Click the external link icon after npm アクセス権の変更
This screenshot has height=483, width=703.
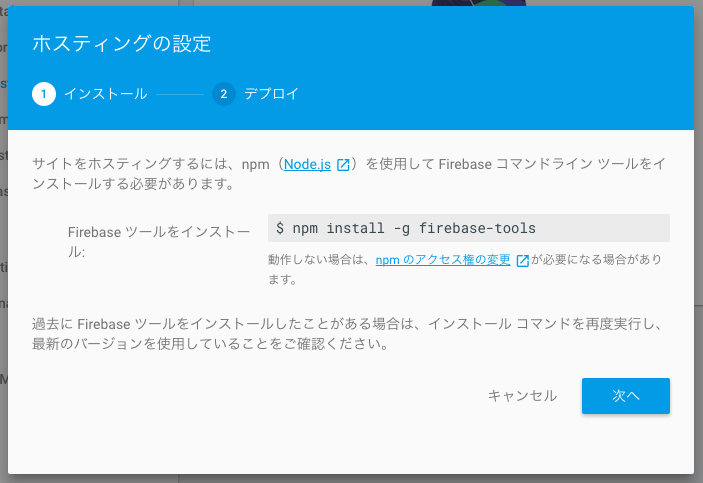[x=523, y=261]
